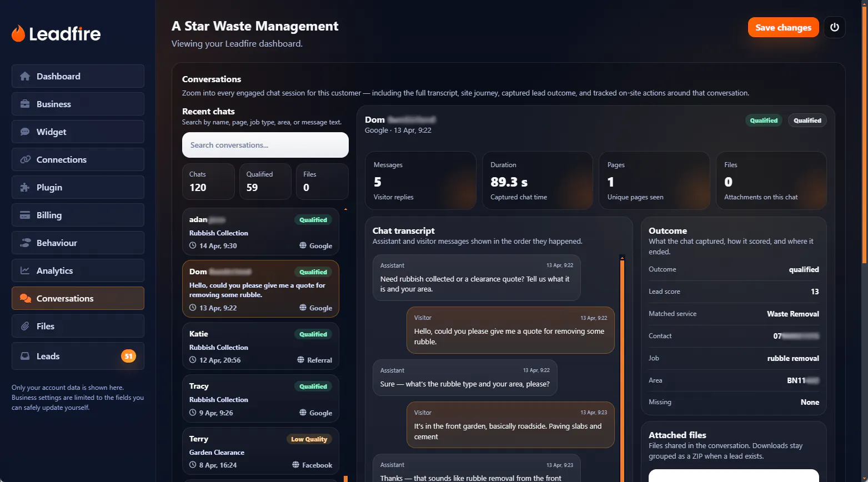
Task: Click the green Qualified badge in header
Action: 764,120
